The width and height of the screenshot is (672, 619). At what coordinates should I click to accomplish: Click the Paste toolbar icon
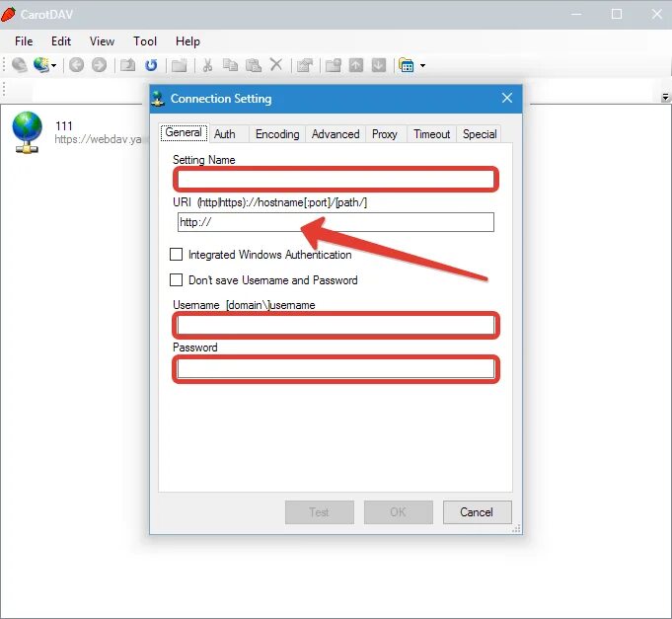pyautogui.click(x=254, y=65)
